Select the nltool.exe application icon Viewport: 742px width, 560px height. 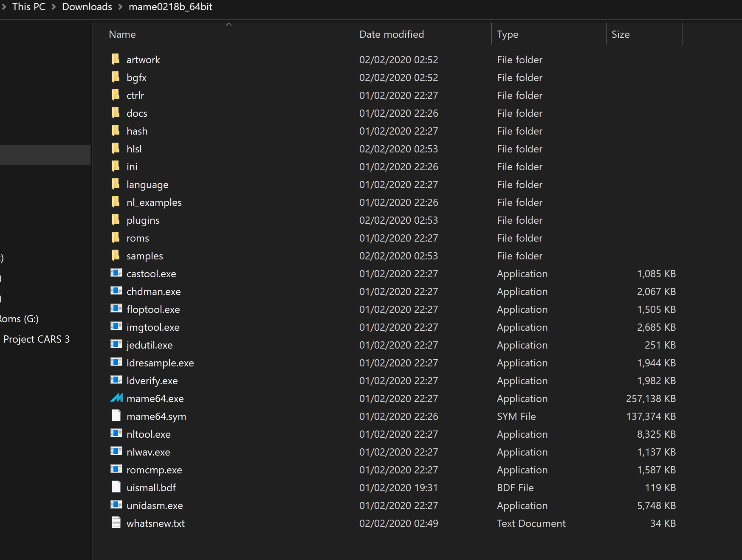pos(116,433)
